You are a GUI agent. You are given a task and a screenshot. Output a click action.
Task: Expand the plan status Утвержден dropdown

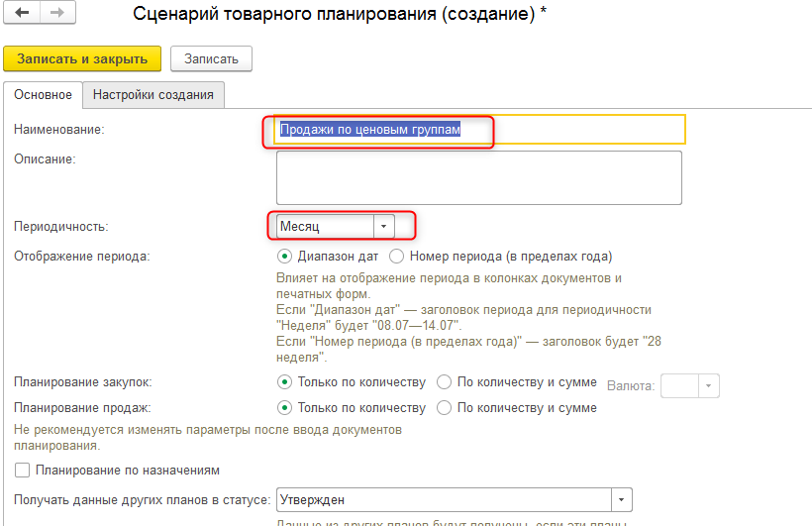point(621,500)
